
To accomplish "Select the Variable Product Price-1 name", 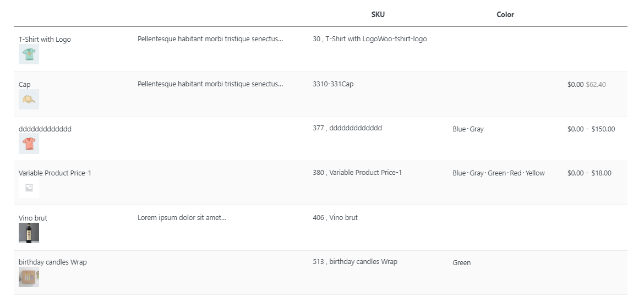I will [x=55, y=173].
